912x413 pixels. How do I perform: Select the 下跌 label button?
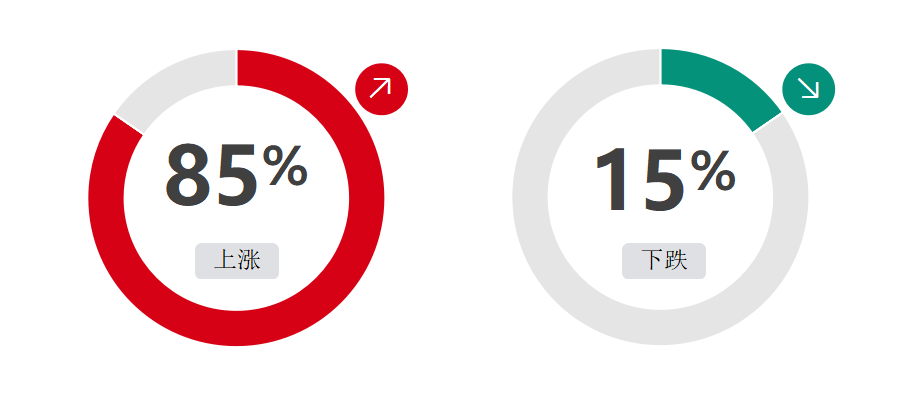point(664,261)
